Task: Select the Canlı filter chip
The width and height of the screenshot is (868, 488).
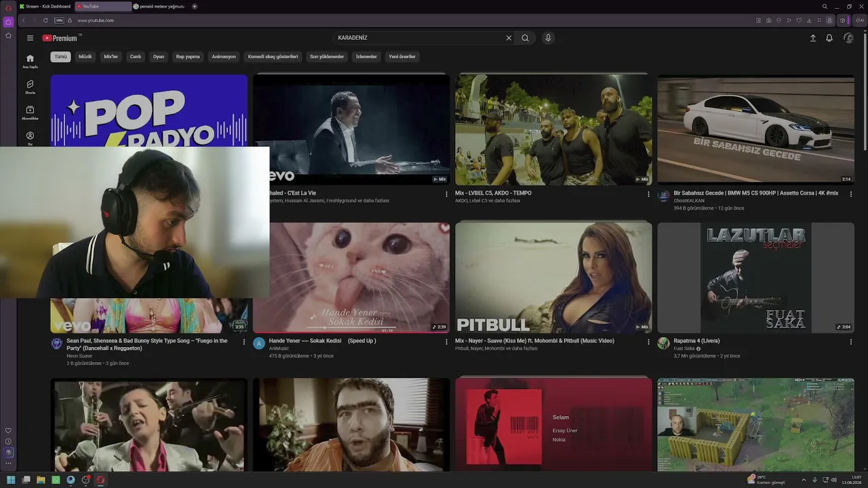Action: click(x=136, y=57)
